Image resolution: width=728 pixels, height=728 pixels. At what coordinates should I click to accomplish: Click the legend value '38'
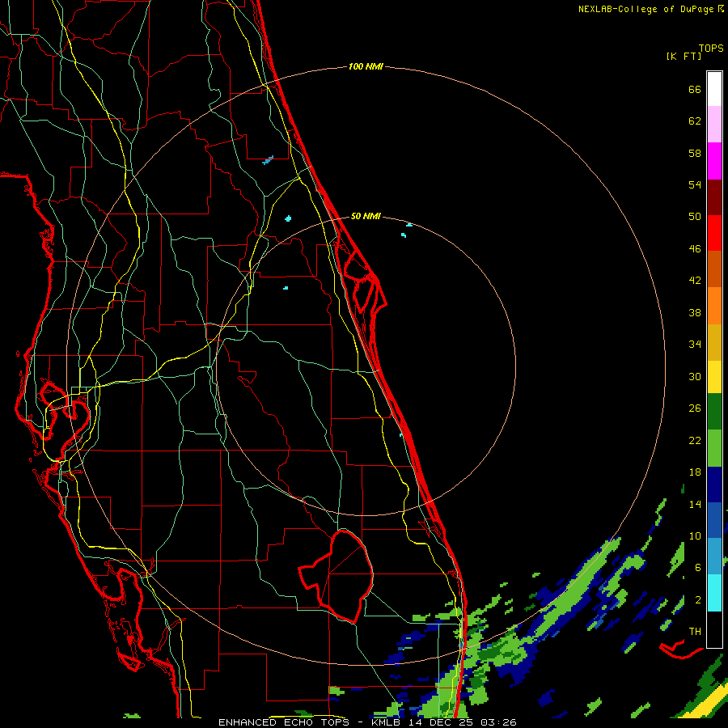pyautogui.click(x=695, y=313)
